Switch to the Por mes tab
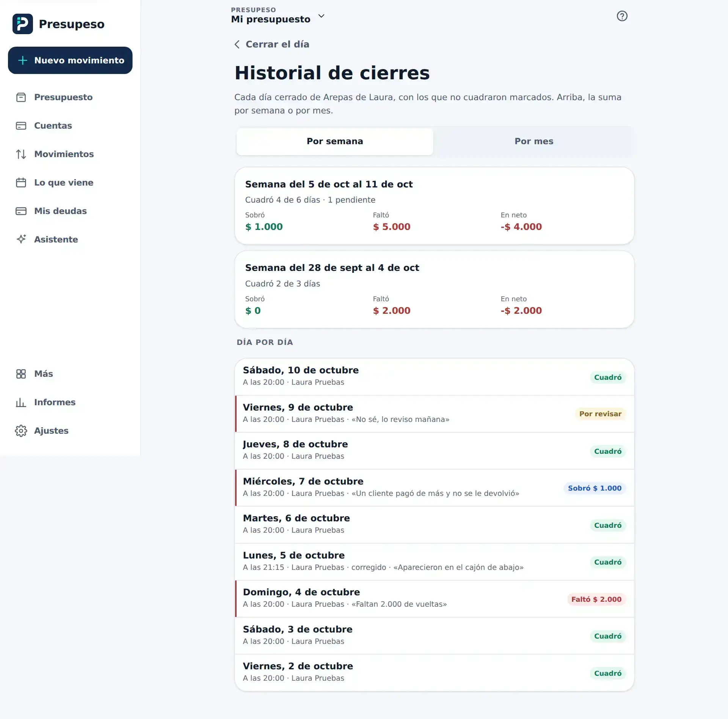Viewport: 728px width, 719px height. [x=534, y=141]
